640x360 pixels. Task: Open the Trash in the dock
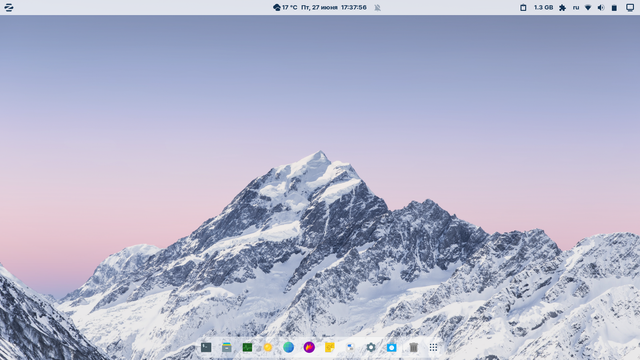413,347
